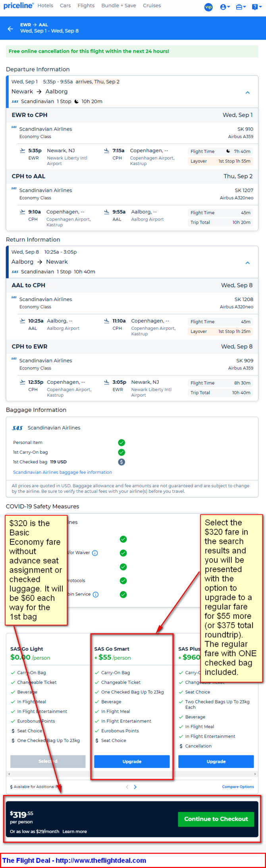Open the trips briefcase icon menu
Image resolution: width=266 pixels, height=868 pixels.
click(241, 7)
